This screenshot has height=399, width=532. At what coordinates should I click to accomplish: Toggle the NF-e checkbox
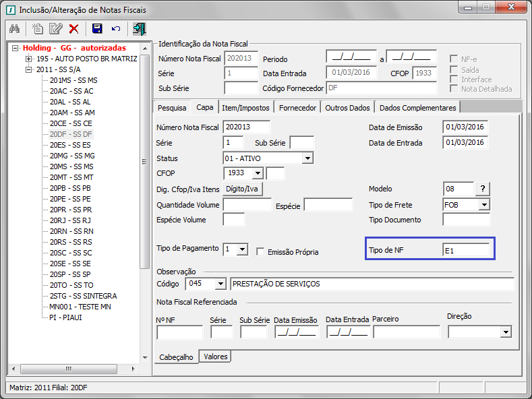click(x=454, y=59)
